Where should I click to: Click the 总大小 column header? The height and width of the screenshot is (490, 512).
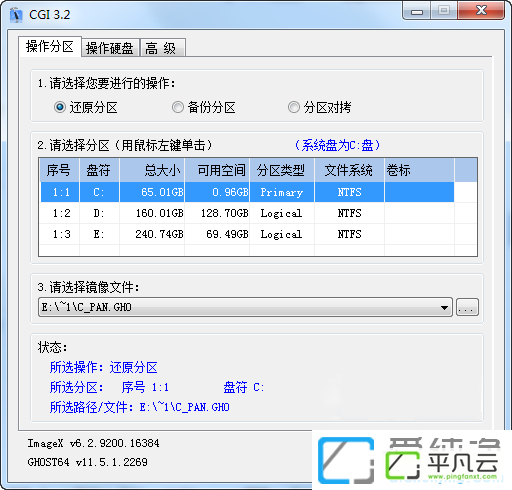[x=152, y=170]
